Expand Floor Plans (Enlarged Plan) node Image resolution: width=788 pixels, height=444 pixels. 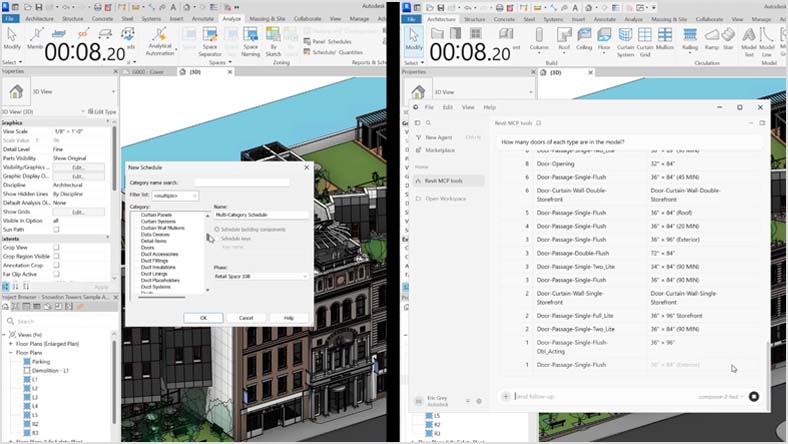pos(11,344)
